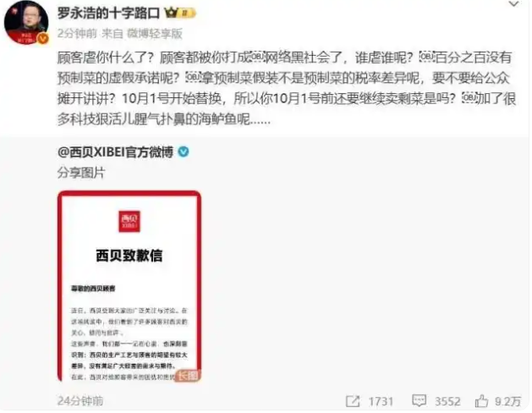Open the 西贝致歉信 image thumbnail
Image resolution: width=532 pixels, height=413 pixels.
[129, 286]
